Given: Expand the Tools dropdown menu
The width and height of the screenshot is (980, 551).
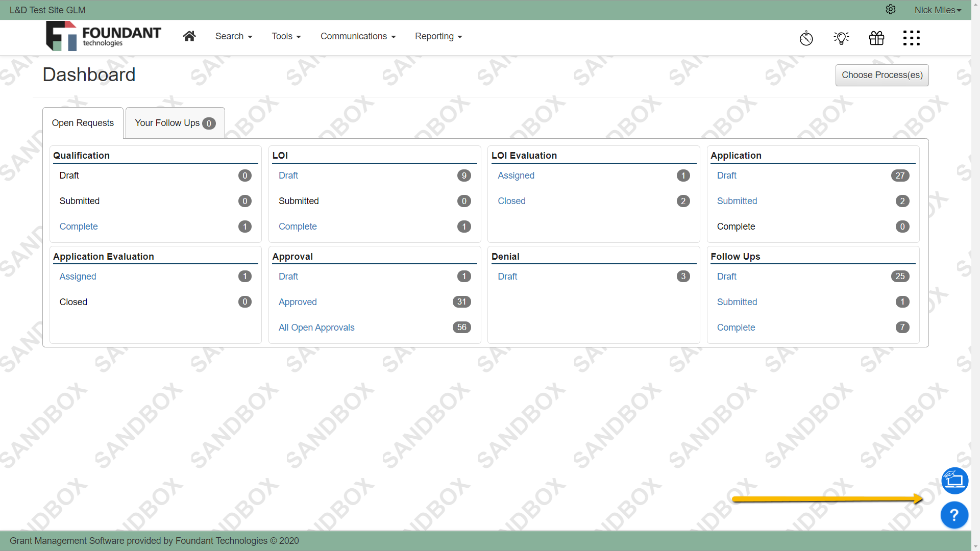Looking at the screenshot, I should [x=286, y=36].
